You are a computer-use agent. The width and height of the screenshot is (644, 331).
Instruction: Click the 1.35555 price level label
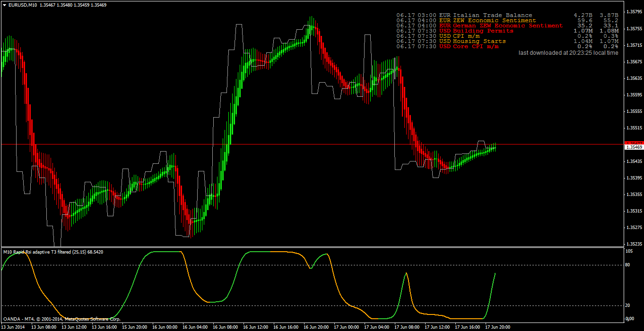click(635, 111)
